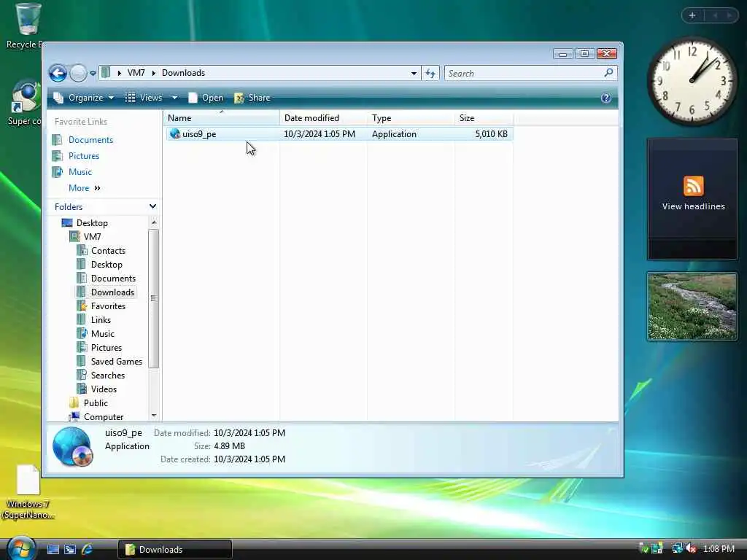Click the Windows 7 SuperNano desktop file
Screen dimensions: 747x560
[28, 492]
